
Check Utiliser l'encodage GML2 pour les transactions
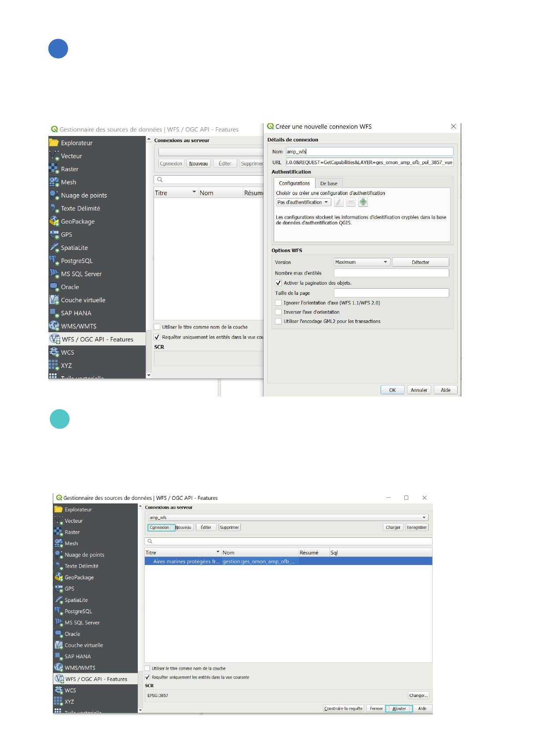coord(279,321)
